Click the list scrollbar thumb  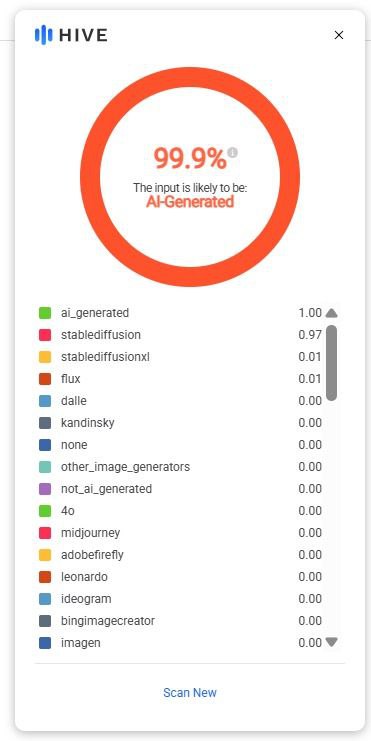332,363
